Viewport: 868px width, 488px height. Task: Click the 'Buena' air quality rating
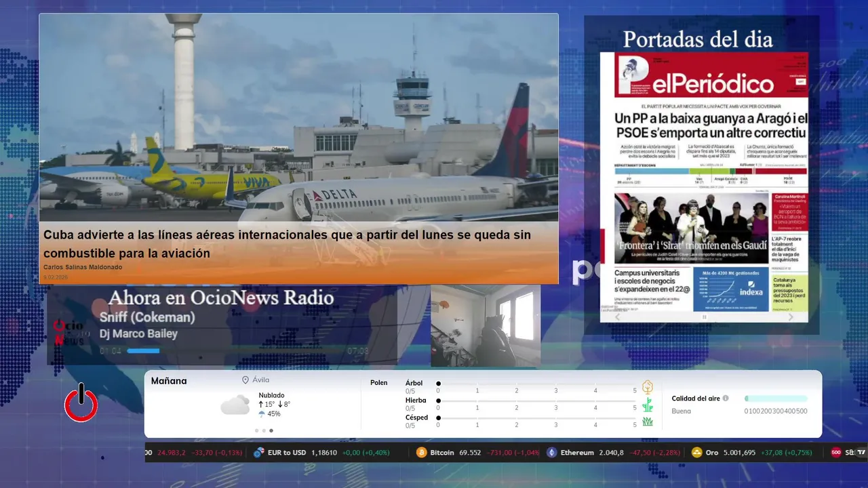tap(681, 411)
